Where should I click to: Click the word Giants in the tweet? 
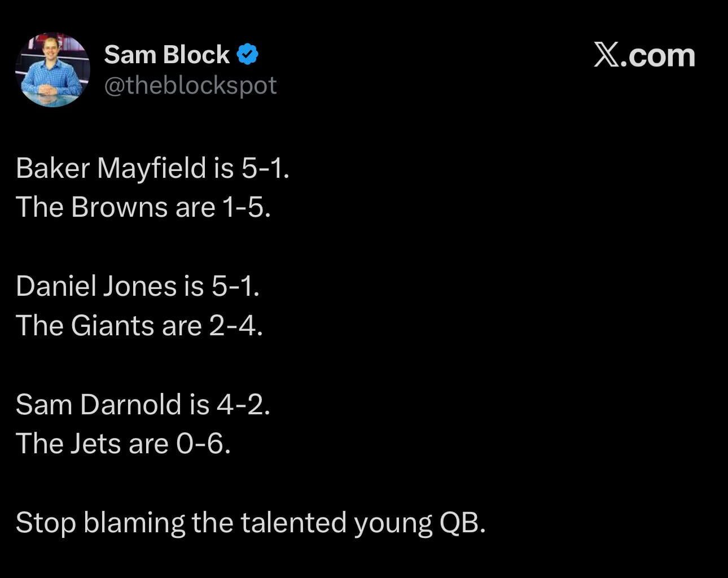pos(113,326)
